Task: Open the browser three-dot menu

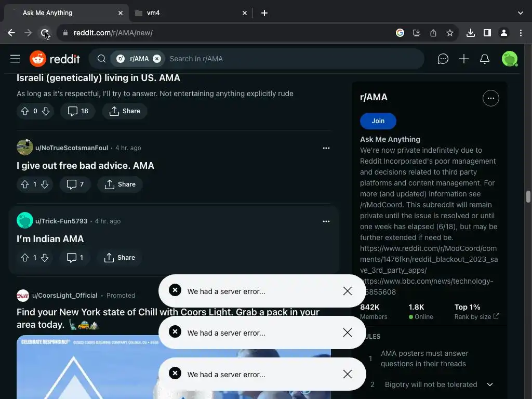Action: (x=521, y=33)
